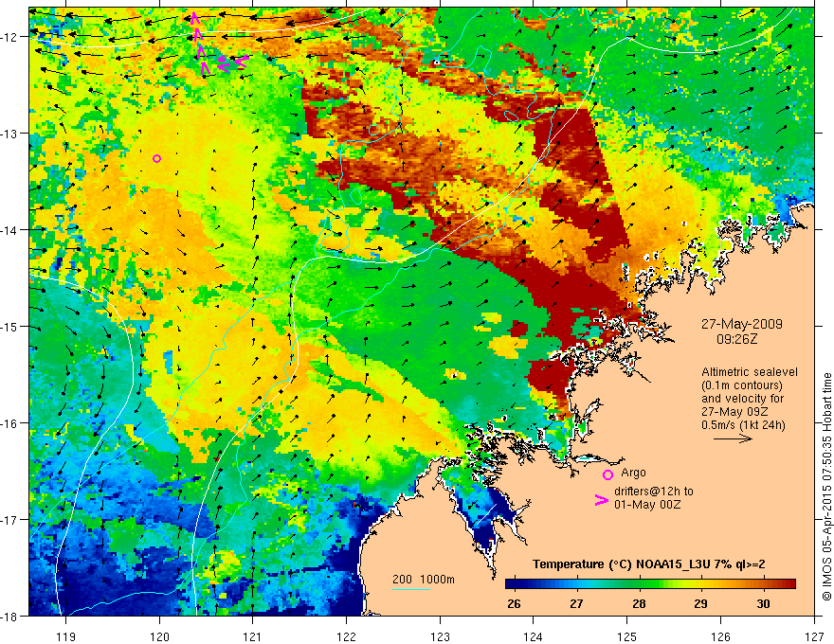834x644 pixels.
Task: Click the longitude axis label 123
Action: (440, 636)
